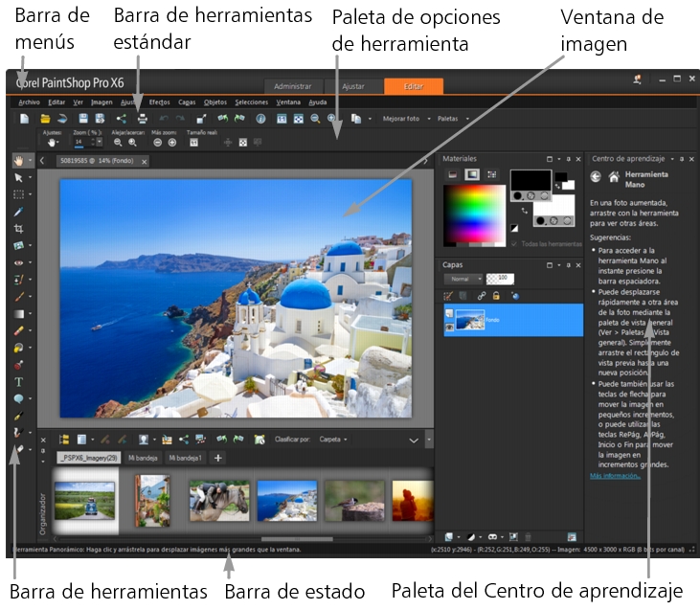Toggle visibility of the Fondo layer
The width and height of the screenshot is (700, 610).
tap(448, 326)
